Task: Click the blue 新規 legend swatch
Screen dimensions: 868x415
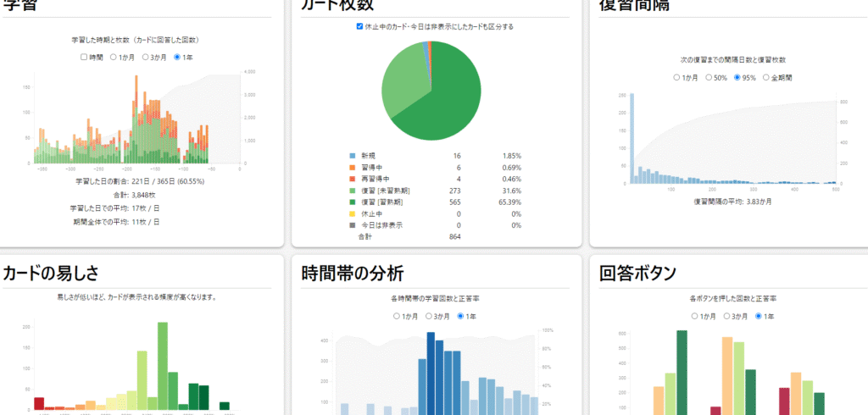Action: (x=352, y=157)
